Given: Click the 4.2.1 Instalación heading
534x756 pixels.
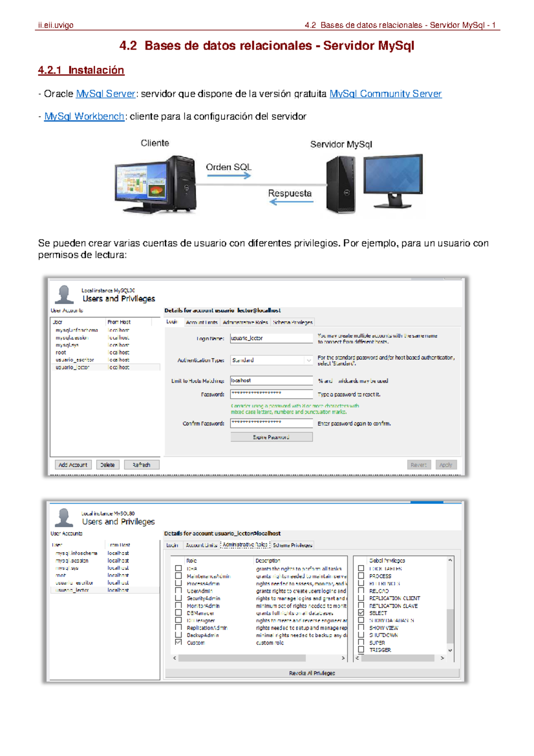Looking at the screenshot, I should (x=81, y=70).
